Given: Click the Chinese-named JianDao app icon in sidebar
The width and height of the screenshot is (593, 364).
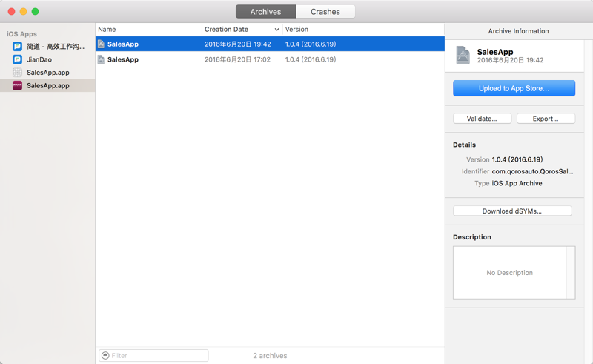Looking at the screenshot, I should pyautogui.click(x=17, y=47).
